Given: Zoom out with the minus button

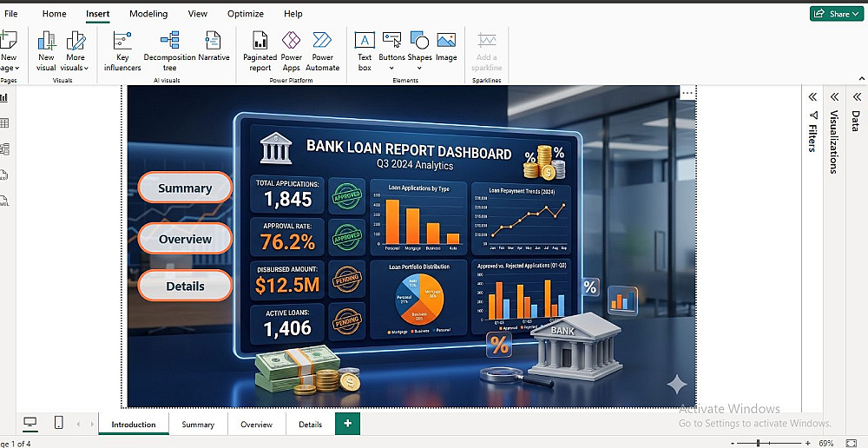Looking at the screenshot, I should click(733, 443).
